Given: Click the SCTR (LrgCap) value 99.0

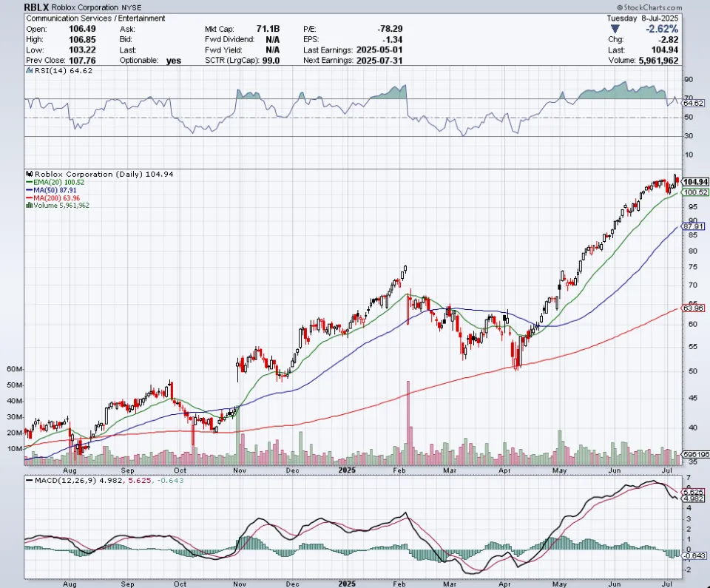Looking at the screenshot, I should pos(271,60).
